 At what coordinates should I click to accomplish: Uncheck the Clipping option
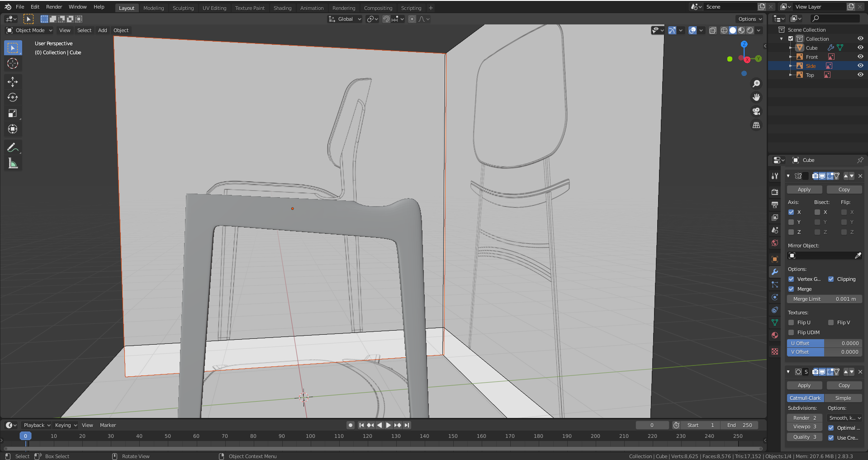click(x=831, y=279)
